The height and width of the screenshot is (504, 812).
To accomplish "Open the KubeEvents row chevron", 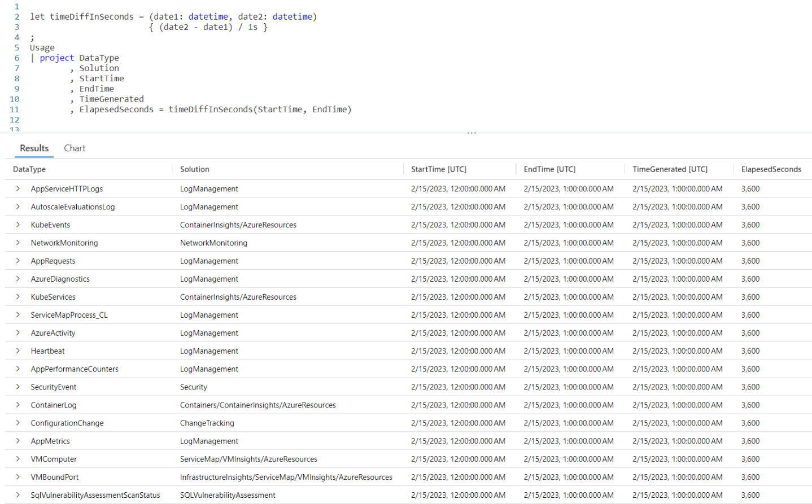I will coord(18,225).
